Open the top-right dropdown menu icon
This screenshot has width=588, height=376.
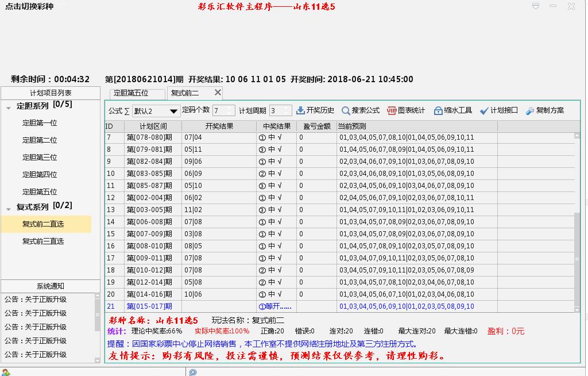coord(536,6)
